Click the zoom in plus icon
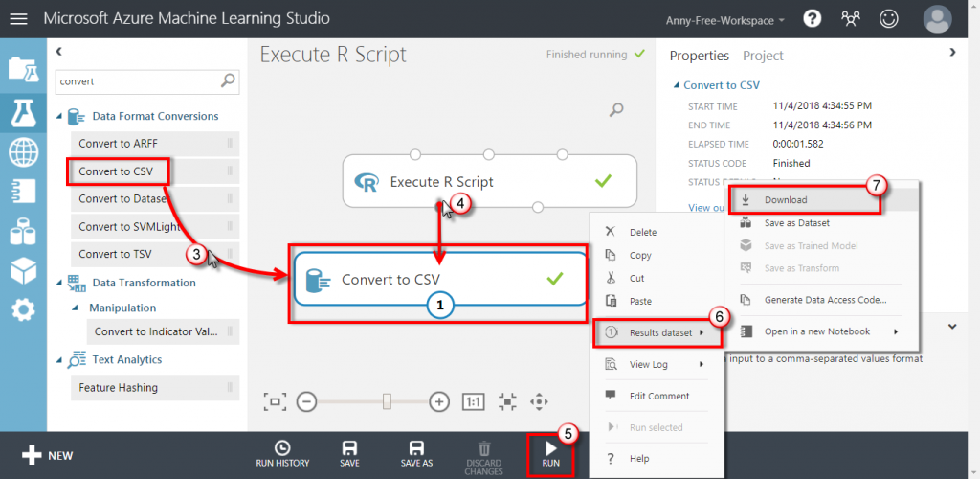The image size is (980, 479). [439, 401]
